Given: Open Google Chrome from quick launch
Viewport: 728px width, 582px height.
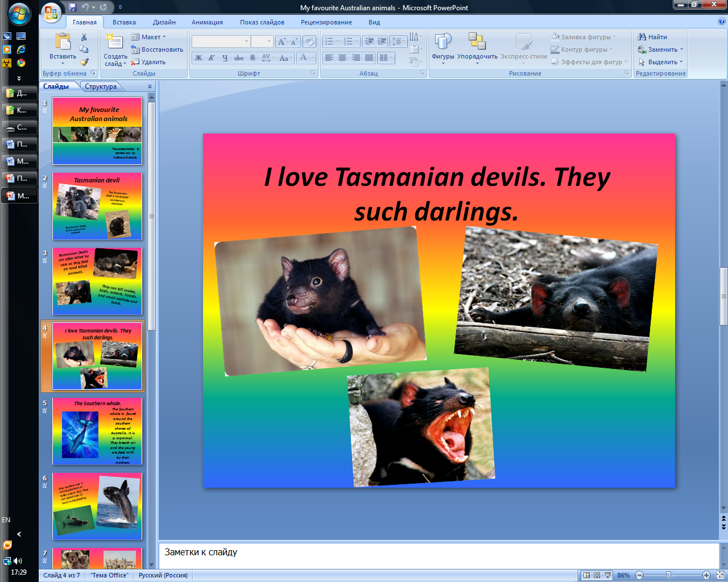Looking at the screenshot, I should point(21,63).
